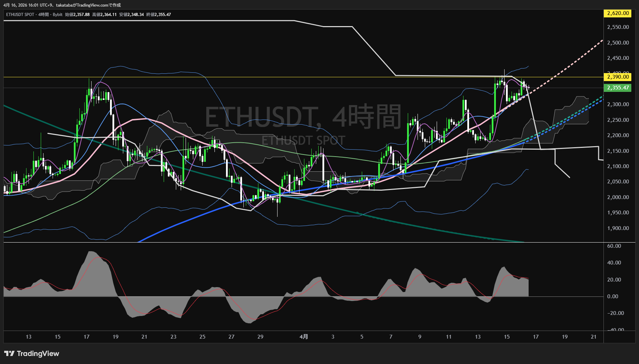Click the ETHUSDT SPOT watermark subtitle
The width and height of the screenshot is (639, 364).
[x=303, y=141]
